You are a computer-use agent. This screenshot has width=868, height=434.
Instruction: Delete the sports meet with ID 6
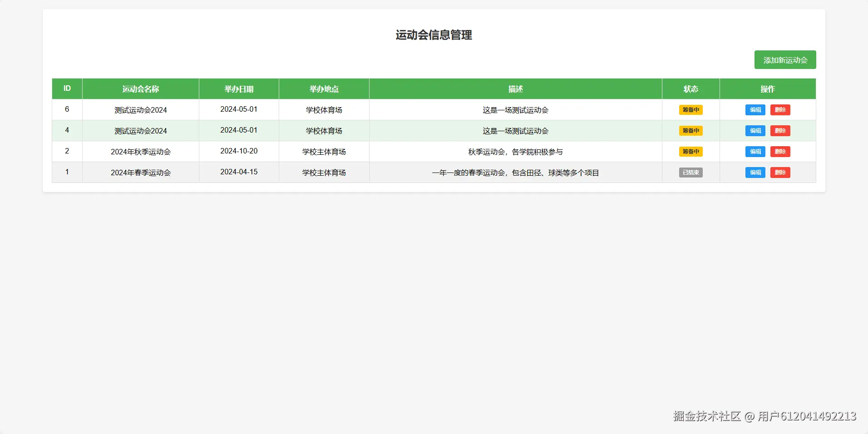point(780,110)
